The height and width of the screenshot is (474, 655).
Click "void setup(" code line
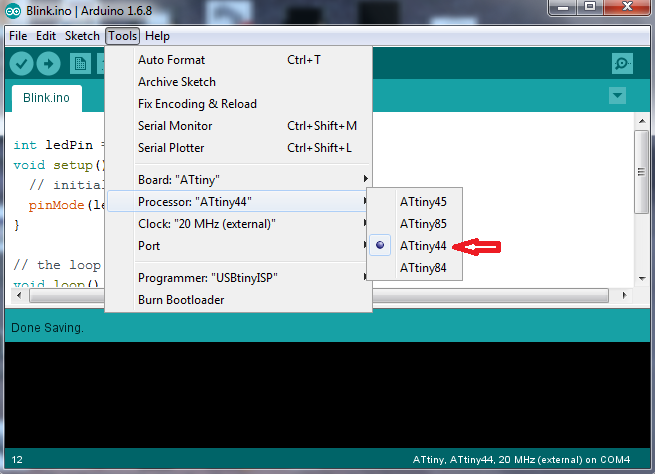(58, 165)
